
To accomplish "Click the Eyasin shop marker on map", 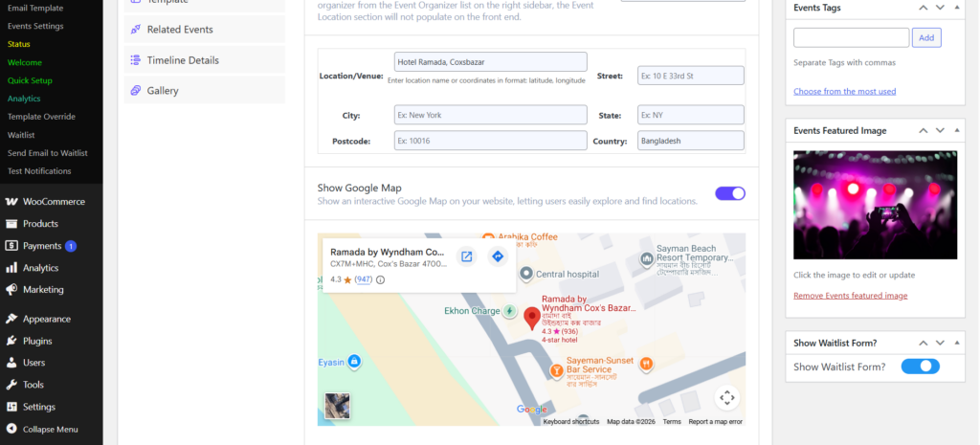I will click(354, 361).
